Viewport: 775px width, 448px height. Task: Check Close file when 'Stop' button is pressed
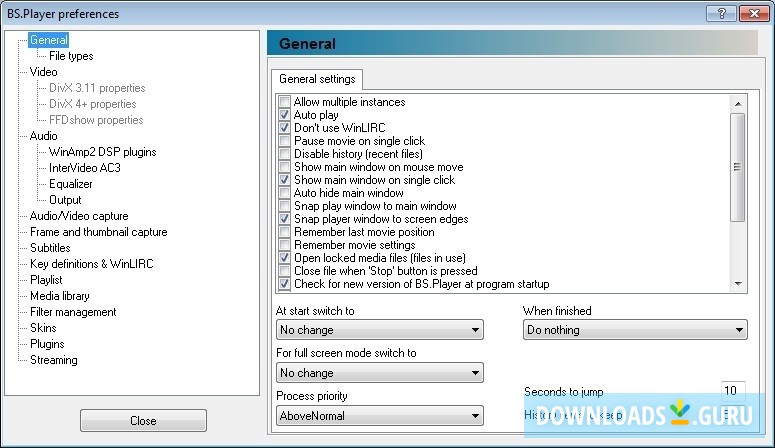(284, 270)
